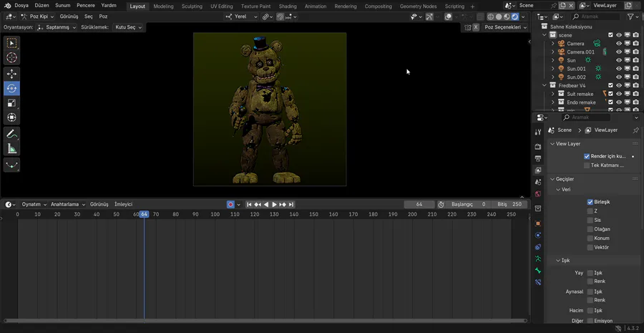This screenshot has height=333, width=644.
Task: Click the Oynatım timeline menu button
Action: (x=31, y=204)
